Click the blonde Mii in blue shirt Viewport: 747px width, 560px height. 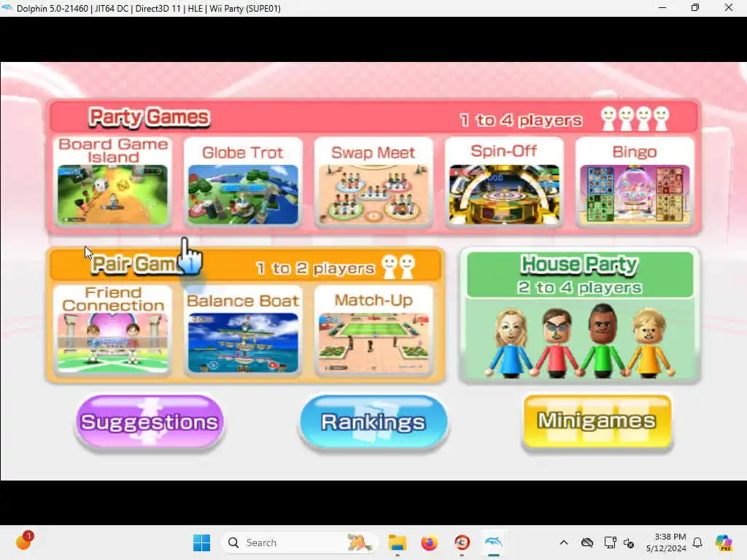(x=511, y=343)
